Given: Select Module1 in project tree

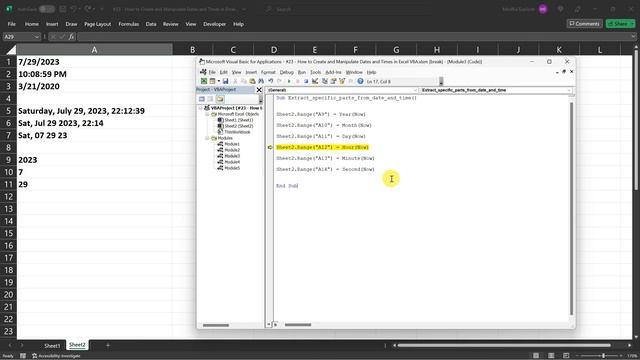Looking at the screenshot, I should (x=229, y=144).
